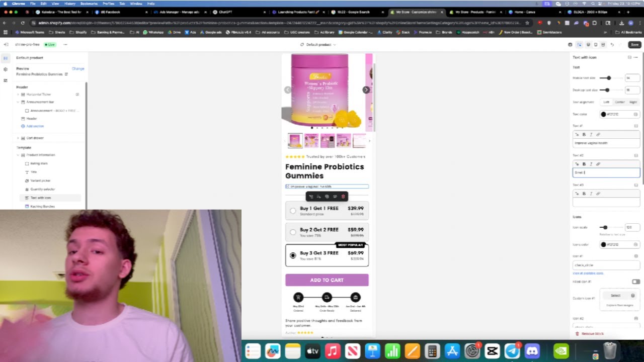Select Buy 1 Get 1 FREE option
644x362 pixels.
pyautogui.click(x=327, y=211)
